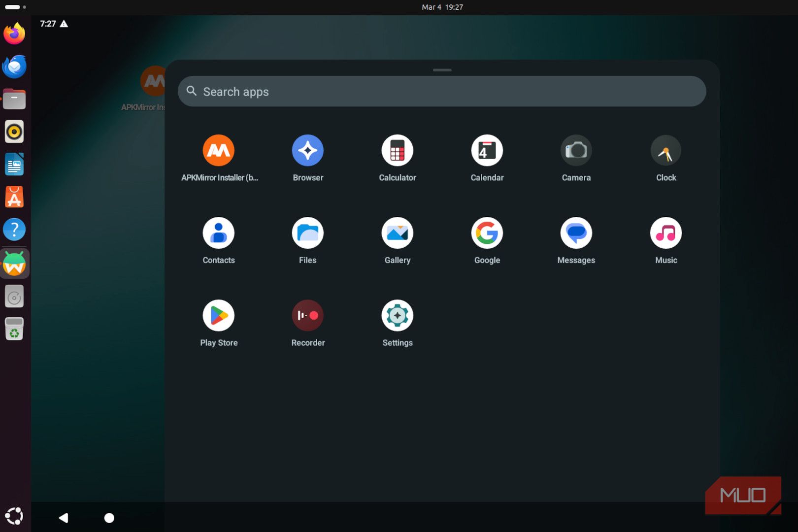Open the Help icon in the dock
Viewport: 798px width, 532px height.
pyautogui.click(x=14, y=230)
